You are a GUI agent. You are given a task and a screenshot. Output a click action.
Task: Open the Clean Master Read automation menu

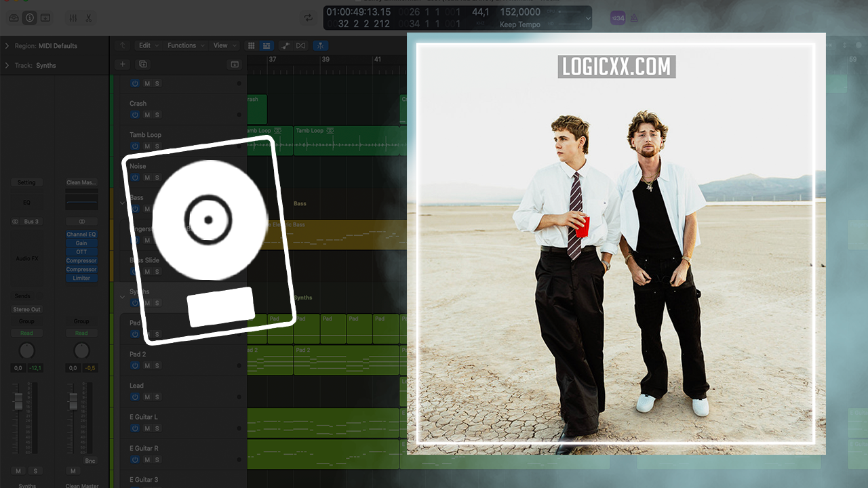coord(81,333)
